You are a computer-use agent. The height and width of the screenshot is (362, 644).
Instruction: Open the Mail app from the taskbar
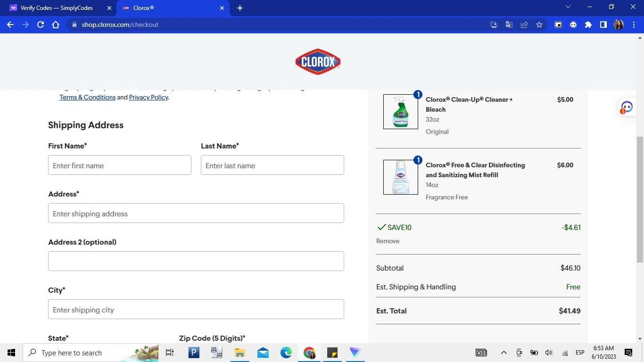[x=263, y=353]
